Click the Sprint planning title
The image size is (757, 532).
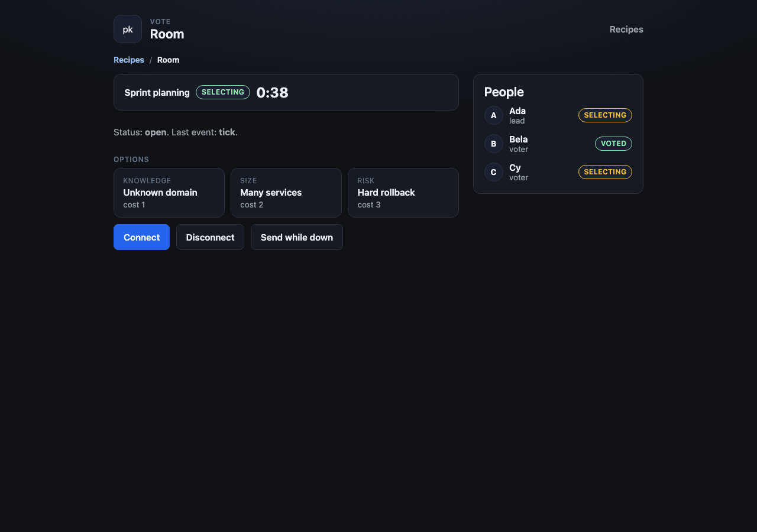coord(157,92)
